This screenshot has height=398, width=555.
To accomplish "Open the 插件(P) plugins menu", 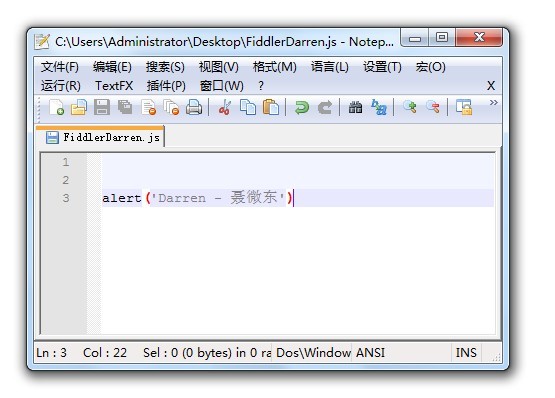I will point(166,86).
